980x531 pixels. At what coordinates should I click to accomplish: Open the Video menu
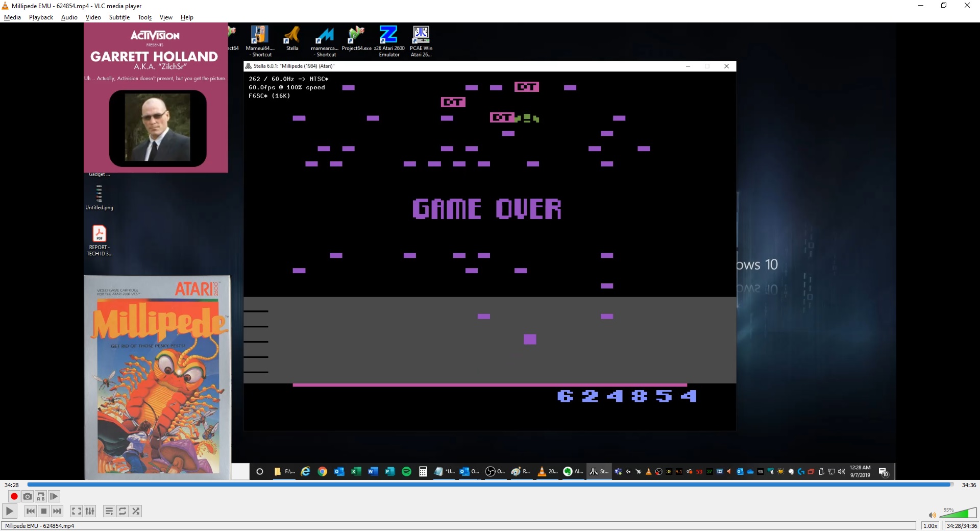[x=93, y=17]
